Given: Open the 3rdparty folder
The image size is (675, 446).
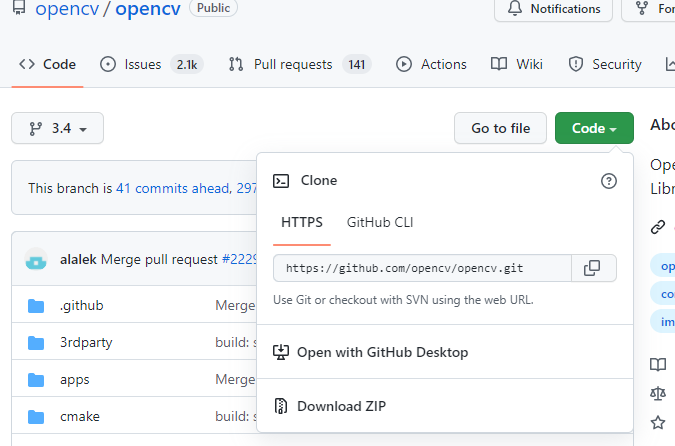Looking at the screenshot, I should [85, 342].
